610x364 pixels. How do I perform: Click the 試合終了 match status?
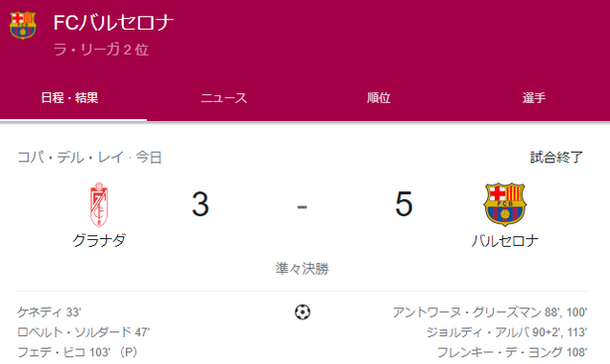click(556, 157)
